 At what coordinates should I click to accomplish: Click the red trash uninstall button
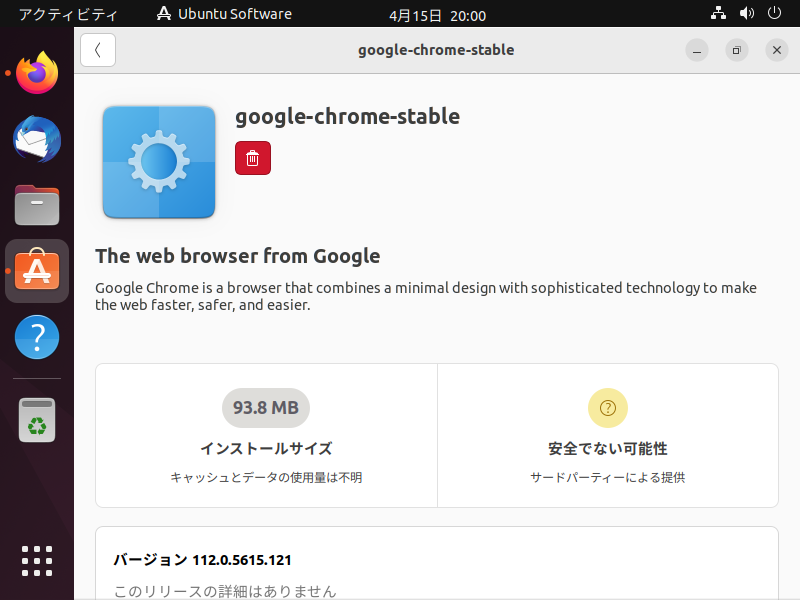pyautogui.click(x=253, y=158)
